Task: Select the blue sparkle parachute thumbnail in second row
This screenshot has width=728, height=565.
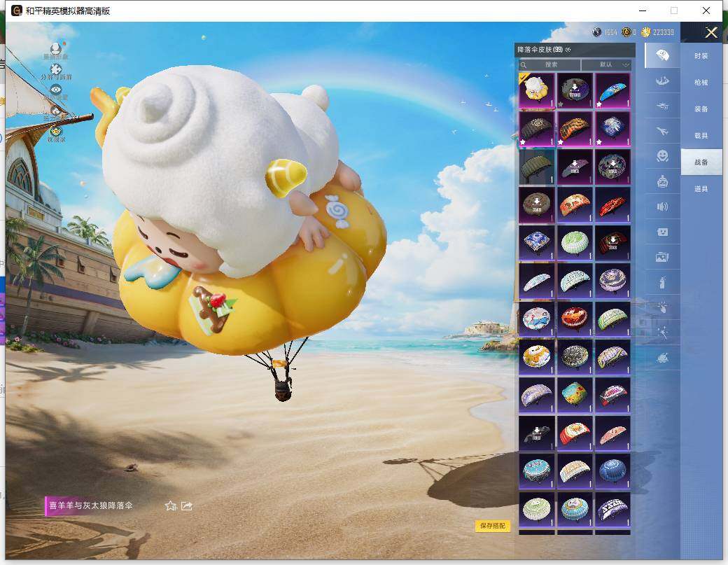Action: [x=613, y=128]
